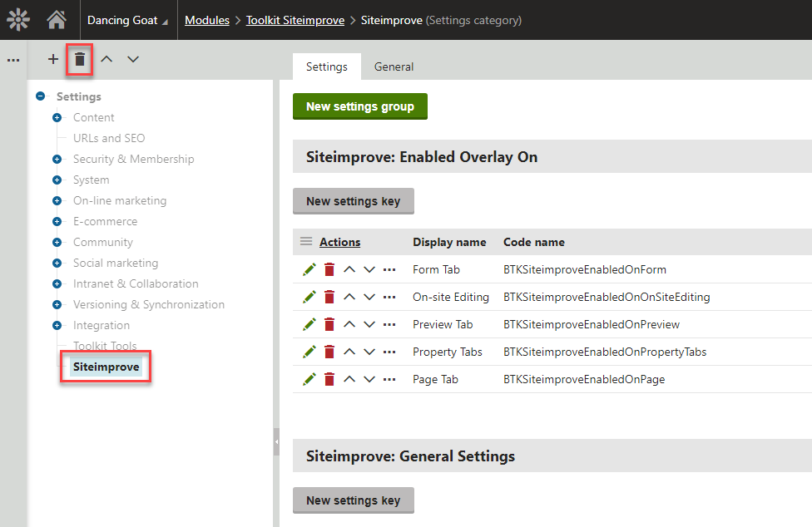Navigate to Modules breadcrumb link
The image size is (812, 527).
(207, 20)
